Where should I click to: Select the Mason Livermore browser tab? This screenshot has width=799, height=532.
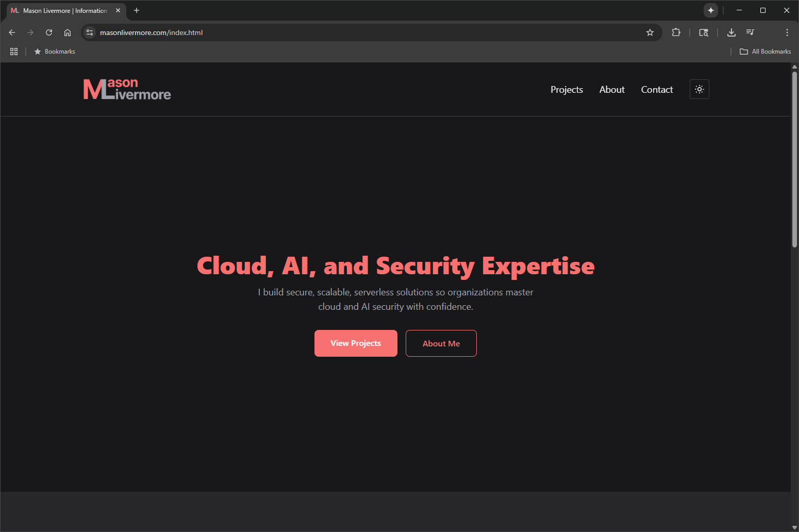tap(66, 10)
